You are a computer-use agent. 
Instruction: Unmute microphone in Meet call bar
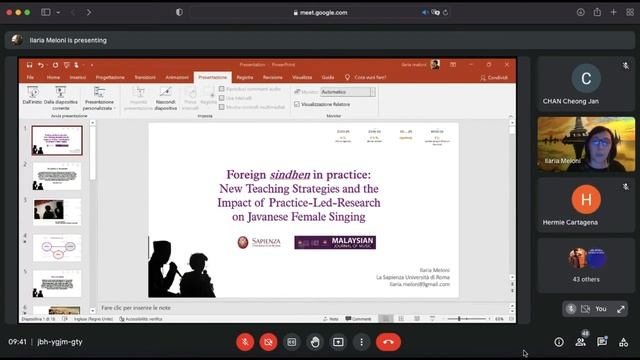(245, 342)
